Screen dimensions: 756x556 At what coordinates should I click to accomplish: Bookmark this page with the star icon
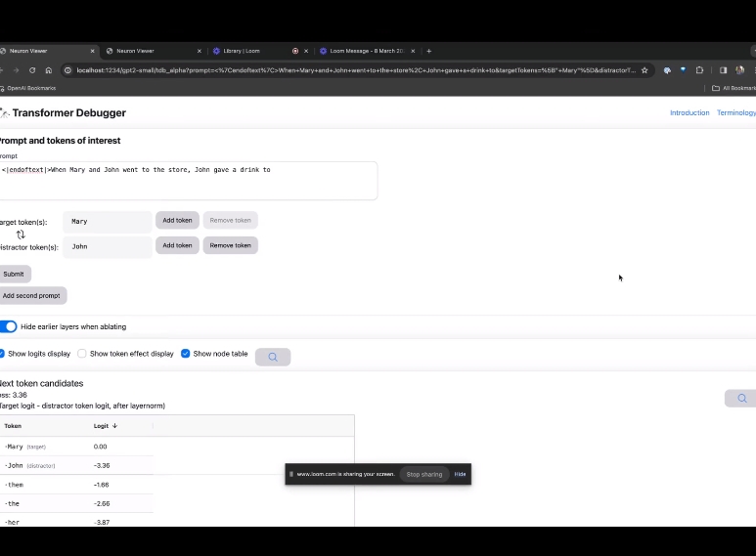(x=645, y=70)
